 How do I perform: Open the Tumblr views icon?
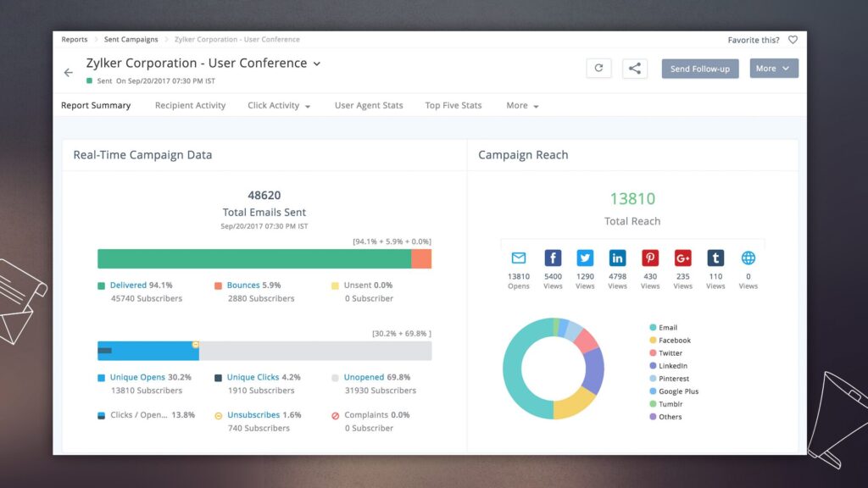715,258
